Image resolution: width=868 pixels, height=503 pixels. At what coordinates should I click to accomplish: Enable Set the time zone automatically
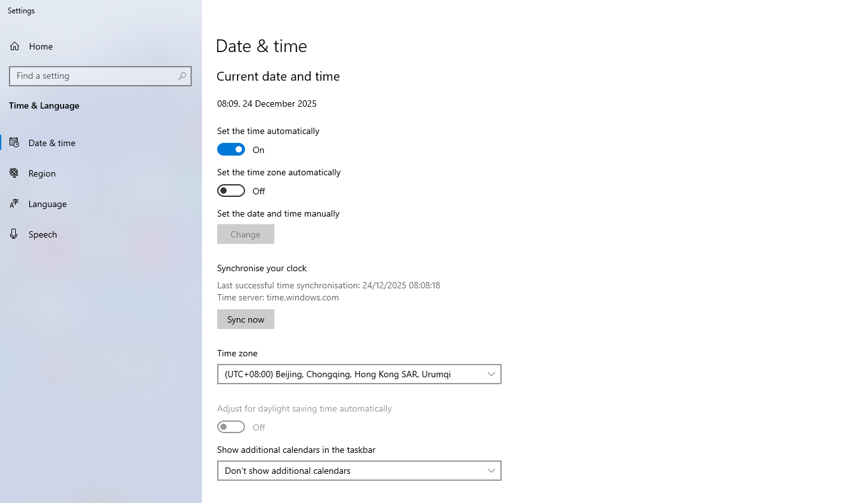coord(231,191)
